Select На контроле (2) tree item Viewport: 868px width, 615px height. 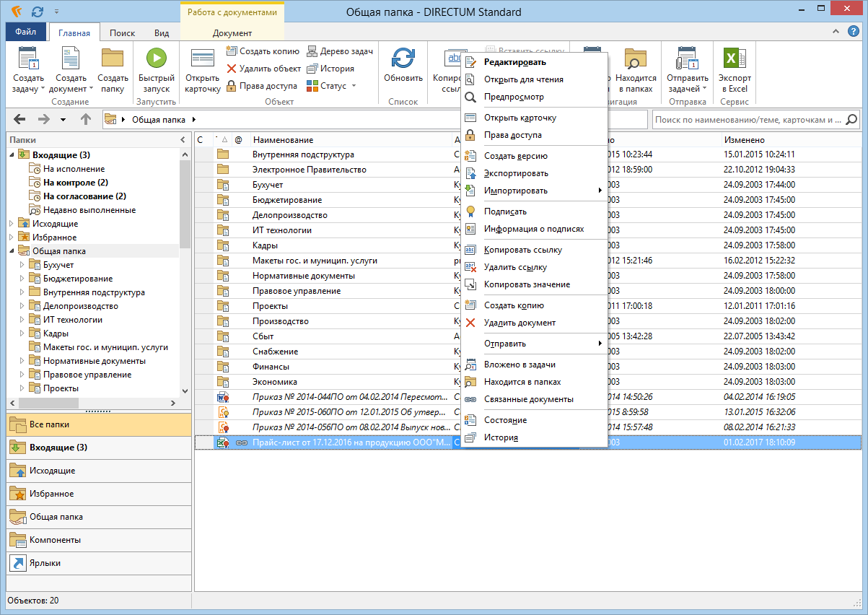click(x=76, y=183)
